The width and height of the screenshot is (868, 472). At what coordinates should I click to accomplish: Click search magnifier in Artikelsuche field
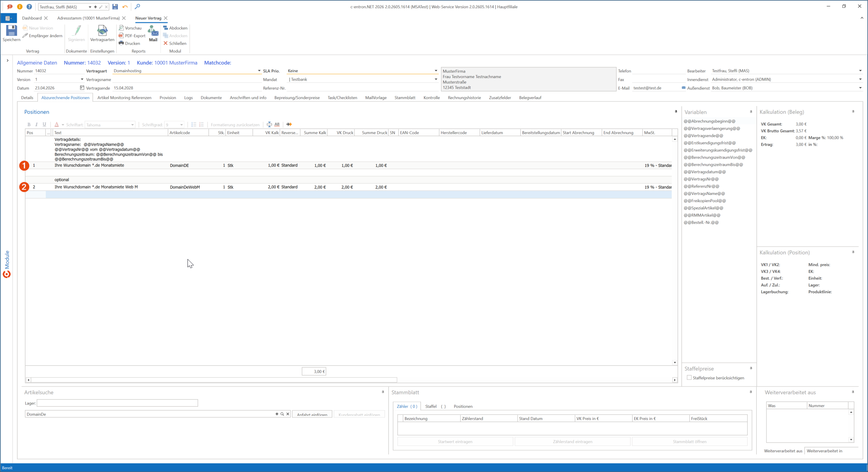(x=282, y=414)
